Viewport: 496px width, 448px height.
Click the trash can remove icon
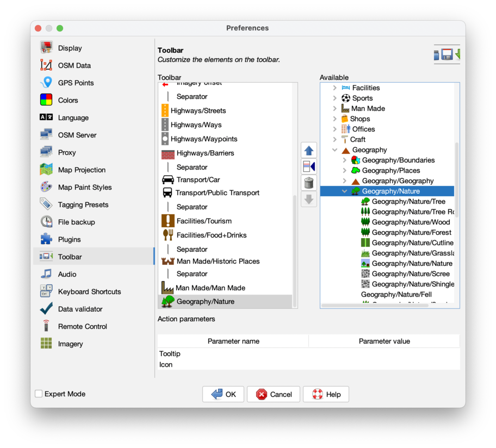pyautogui.click(x=309, y=183)
